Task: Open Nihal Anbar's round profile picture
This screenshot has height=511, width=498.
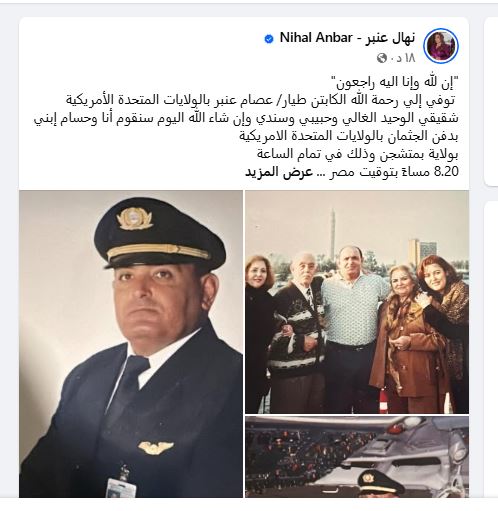Action: [441, 46]
